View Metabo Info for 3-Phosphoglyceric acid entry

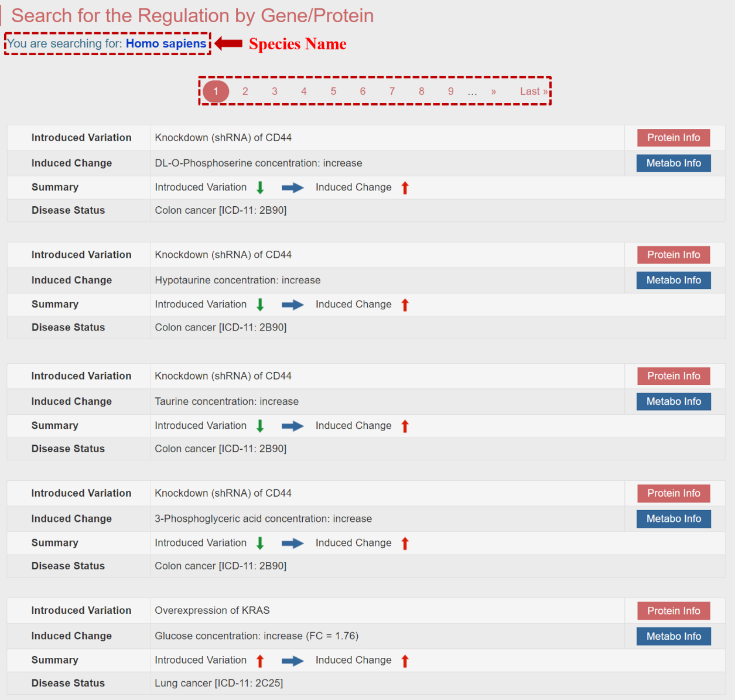click(x=674, y=519)
